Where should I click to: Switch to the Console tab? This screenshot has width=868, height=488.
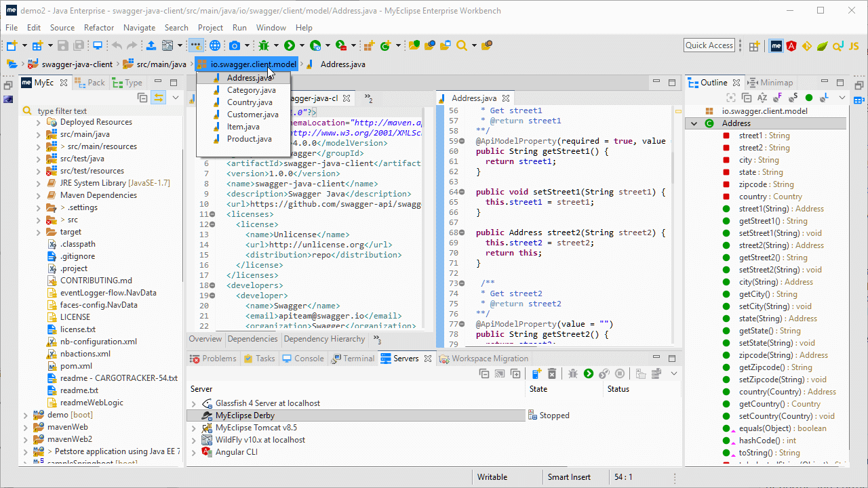303,359
